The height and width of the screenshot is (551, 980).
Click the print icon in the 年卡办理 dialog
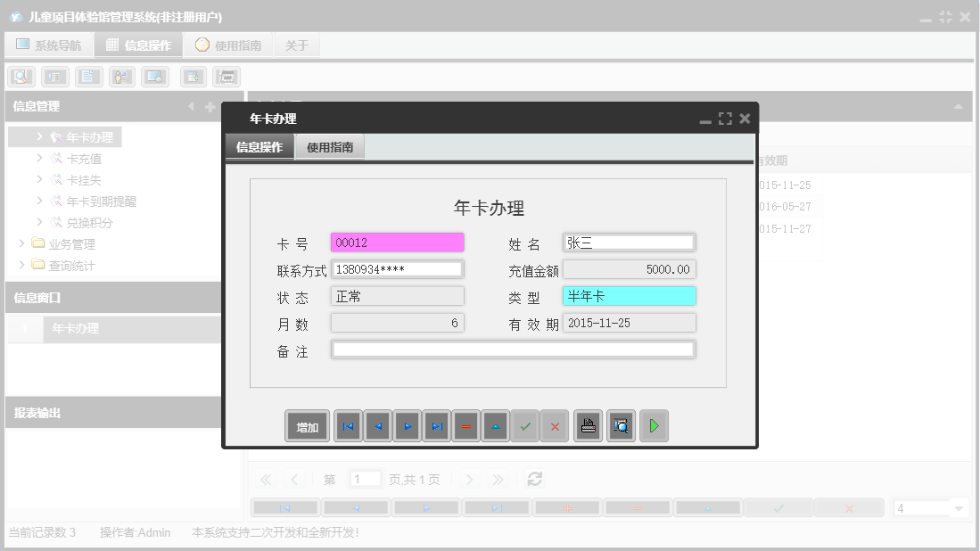coord(589,425)
